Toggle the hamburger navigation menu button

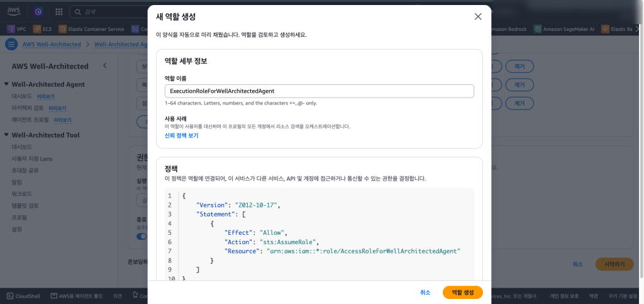point(11,44)
